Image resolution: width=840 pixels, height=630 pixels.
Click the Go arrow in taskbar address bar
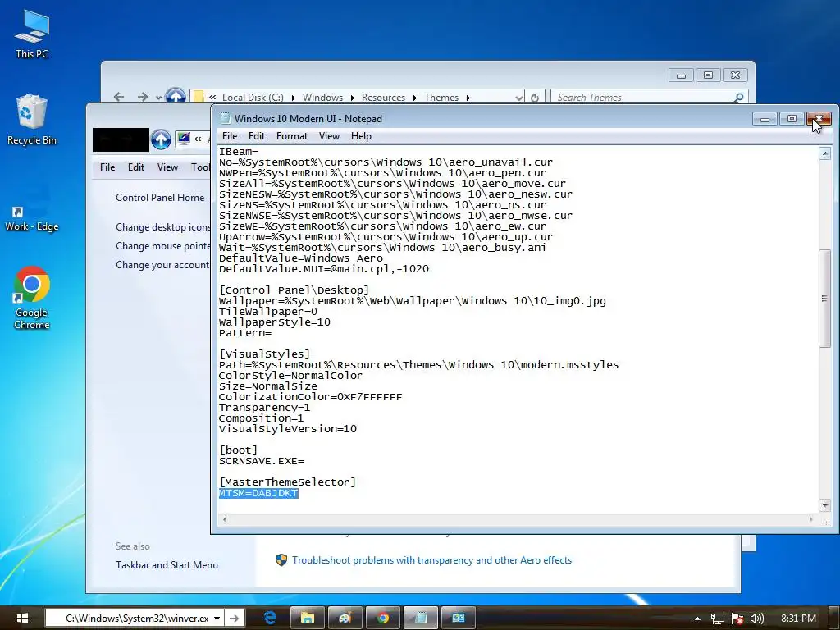click(234, 619)
